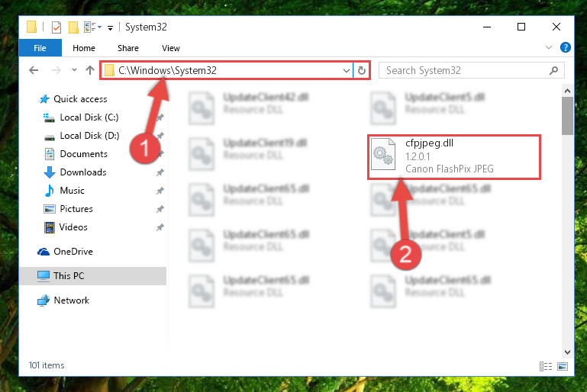Expand the address bar history dropdown
587x392 pixels.
tap(347, 70)
